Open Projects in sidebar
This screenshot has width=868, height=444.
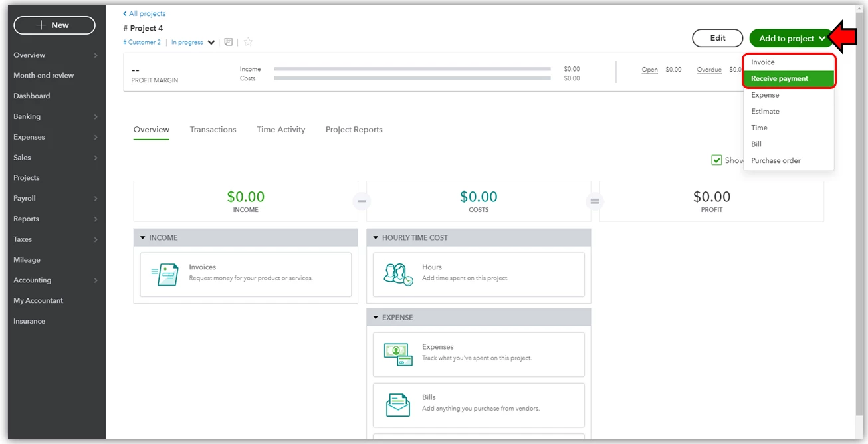pos(27,178)
